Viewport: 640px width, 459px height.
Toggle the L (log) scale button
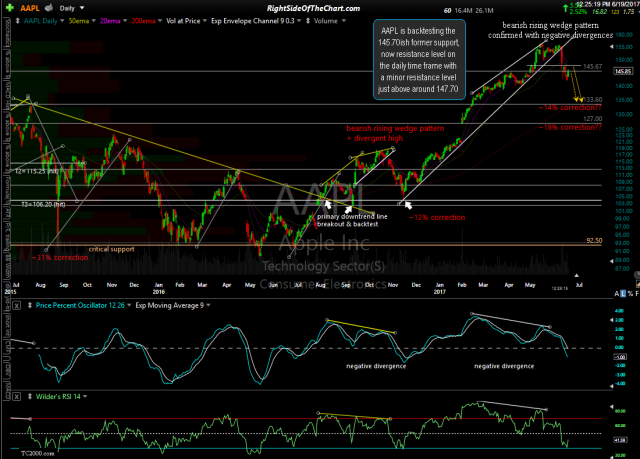pyautogui.click(x=623, y=294)
